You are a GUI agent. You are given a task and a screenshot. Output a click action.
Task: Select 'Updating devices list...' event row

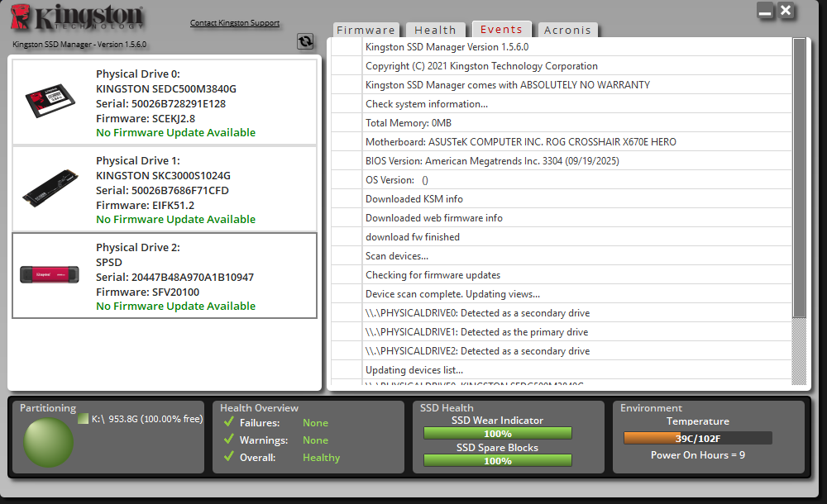click(562, 369)
